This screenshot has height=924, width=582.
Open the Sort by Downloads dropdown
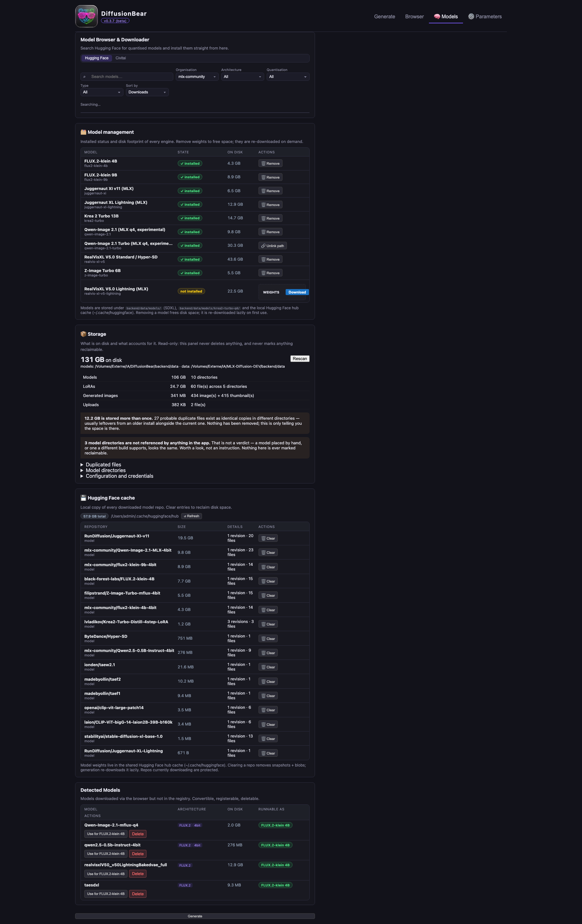[147, 92]
